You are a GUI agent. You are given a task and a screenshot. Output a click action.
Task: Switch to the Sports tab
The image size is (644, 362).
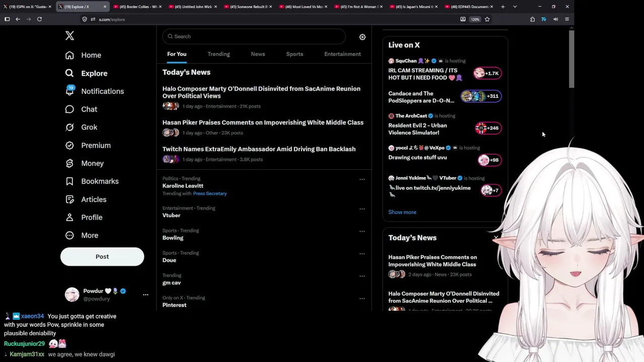click(294, 54)
